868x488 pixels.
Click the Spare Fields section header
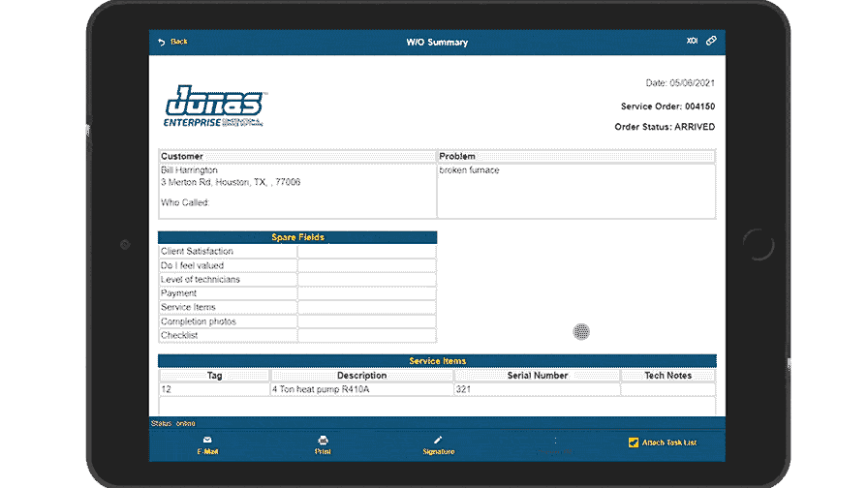point(297,237)
